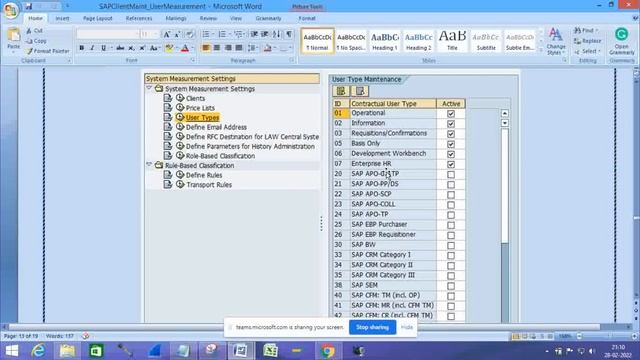640x360 pixels.
Task: Check the Active box for SAP BW
Action: point(451,245)
